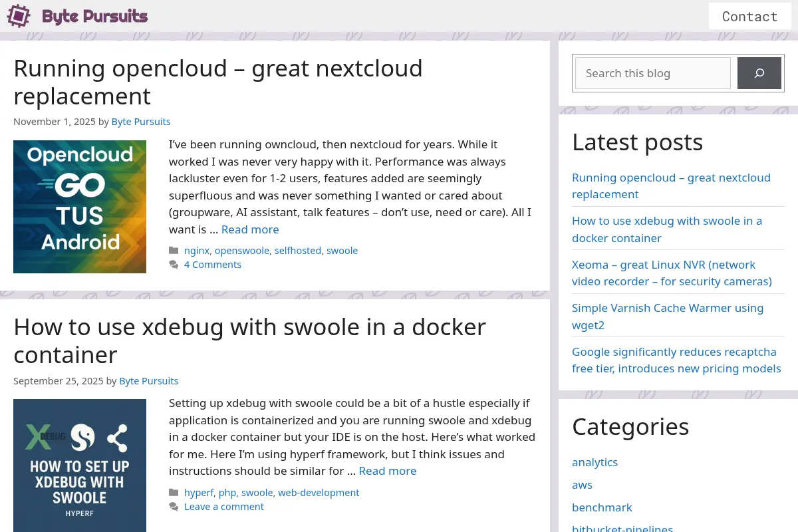View the 4 Comments link
798x532 pixels.
(x=213, y=265)
